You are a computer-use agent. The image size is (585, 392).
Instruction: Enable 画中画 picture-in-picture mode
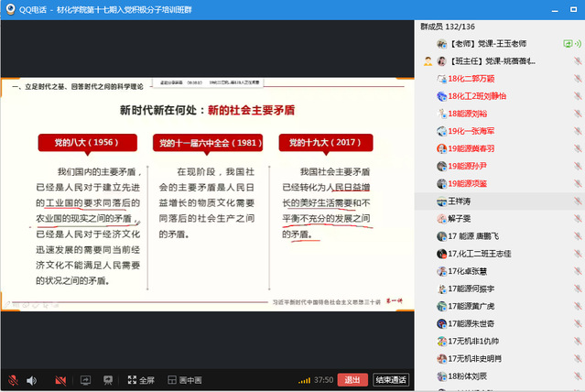[x=185, y=379]
